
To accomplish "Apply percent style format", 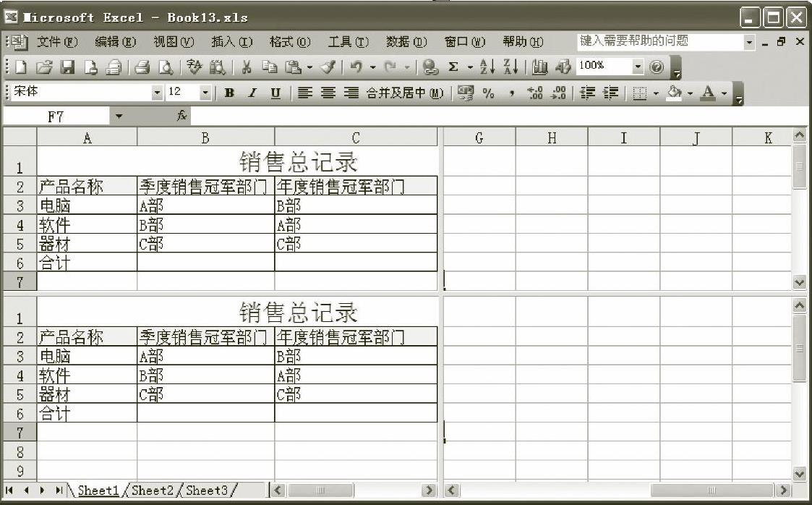I will point(488,93).
